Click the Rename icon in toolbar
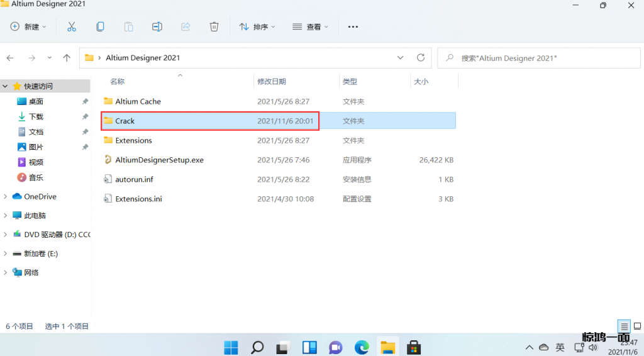Screen dimensions: 644x356 157,26
